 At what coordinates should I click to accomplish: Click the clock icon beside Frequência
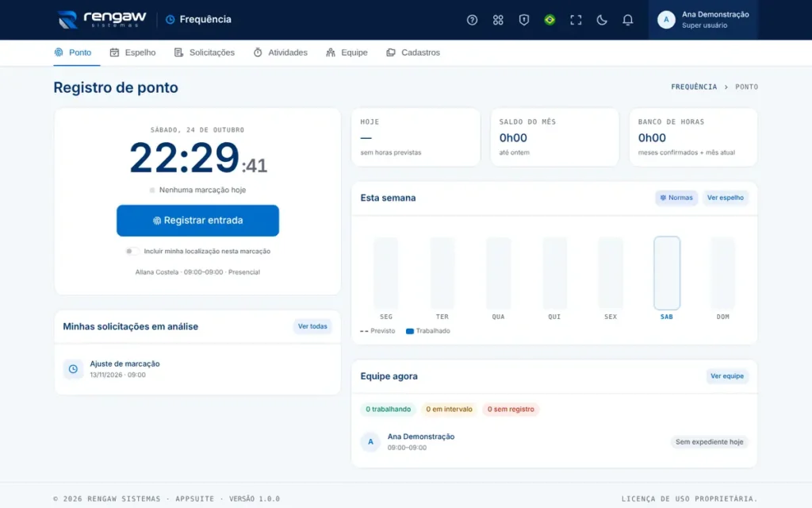click(x=170, y=20)
